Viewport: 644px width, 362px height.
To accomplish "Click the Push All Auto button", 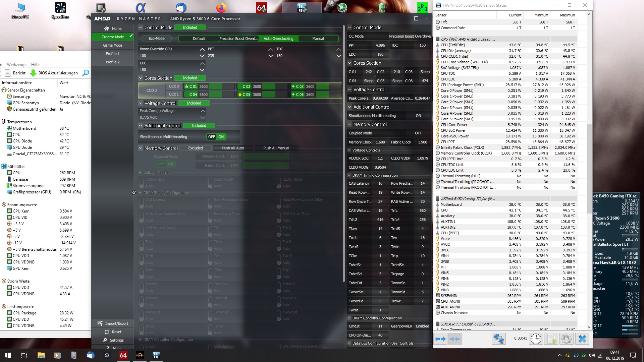I will coord(233,148).
